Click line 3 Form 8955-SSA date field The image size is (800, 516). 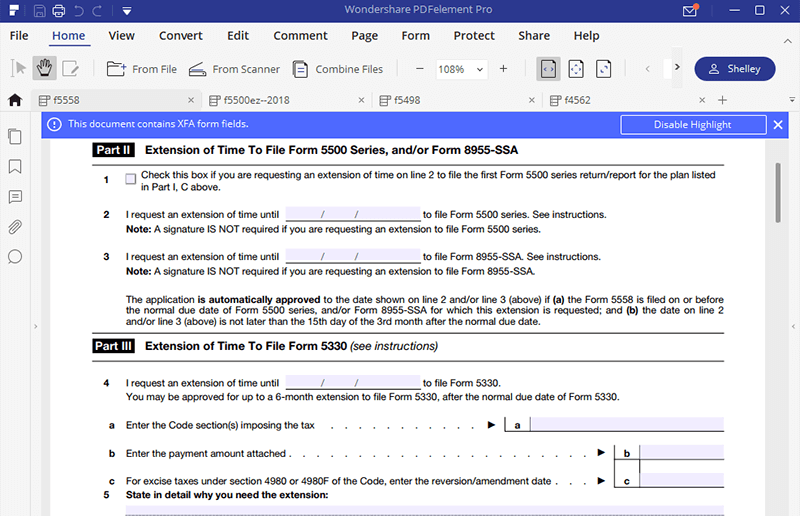pyautogui.click(x=353, y=256)
